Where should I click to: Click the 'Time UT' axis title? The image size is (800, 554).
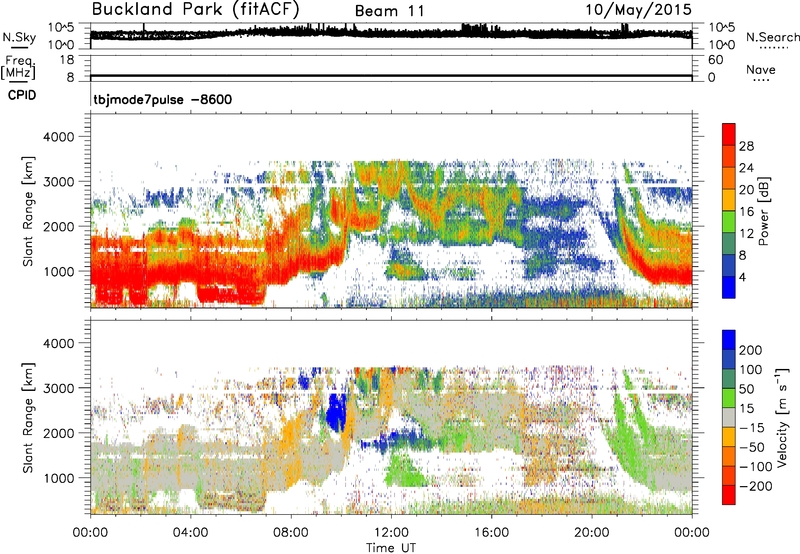(391, 547)
